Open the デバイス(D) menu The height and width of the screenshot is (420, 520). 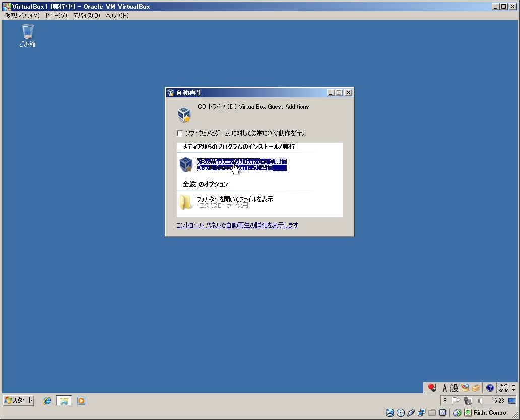86,16
